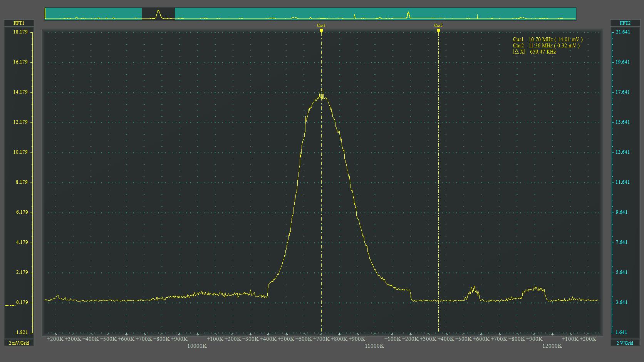Viewport: 644px width, 362px height.
Task: Click the 18.179 value on FFT1 axis
Action: point(20,32)
